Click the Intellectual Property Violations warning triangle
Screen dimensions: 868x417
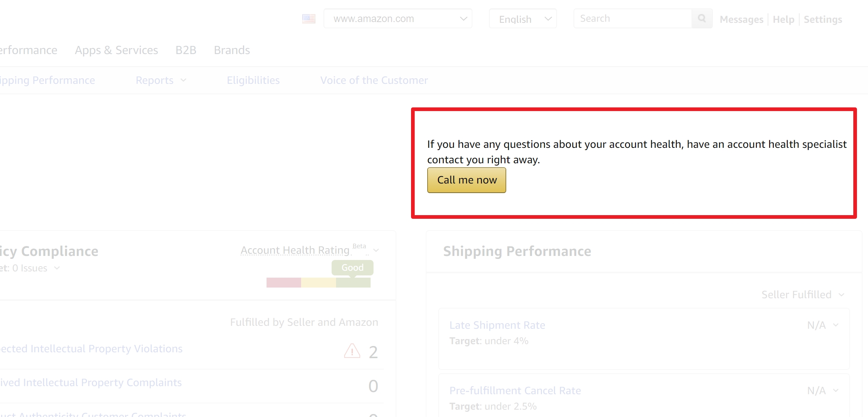(352, 351)
